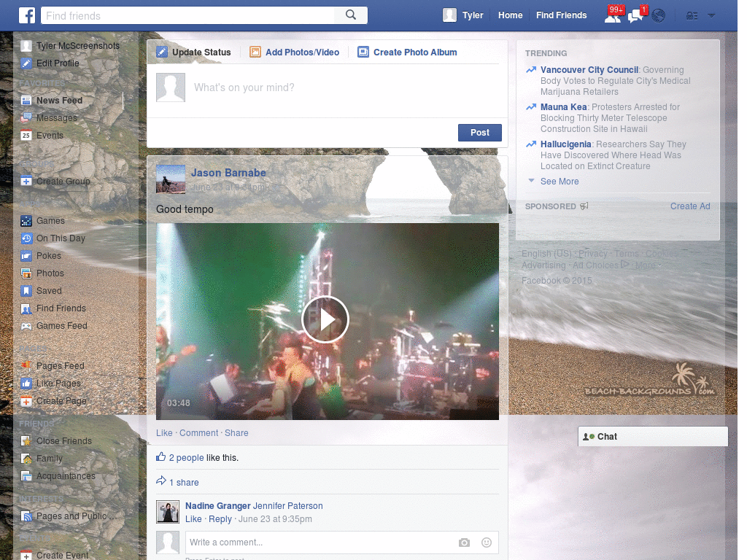Click the Create Group plus icon
Screen dimensions: 747x560
26,182
